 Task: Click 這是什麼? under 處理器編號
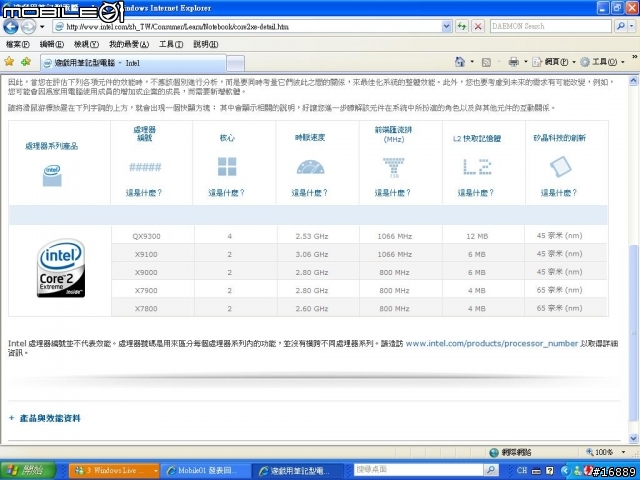[x=144, y=193]
